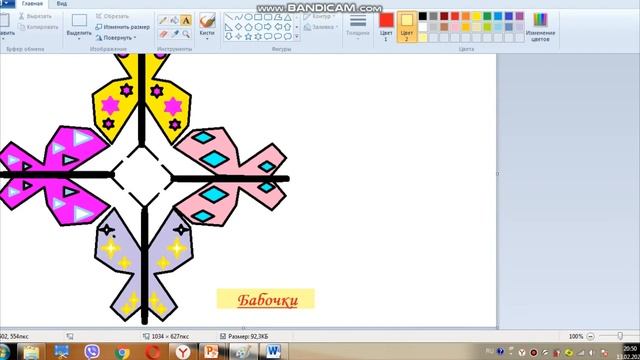Pick the purple color swatch
The height and width of the screenshot is (360, 640).
pyautogui.click(x=519, y=16)
